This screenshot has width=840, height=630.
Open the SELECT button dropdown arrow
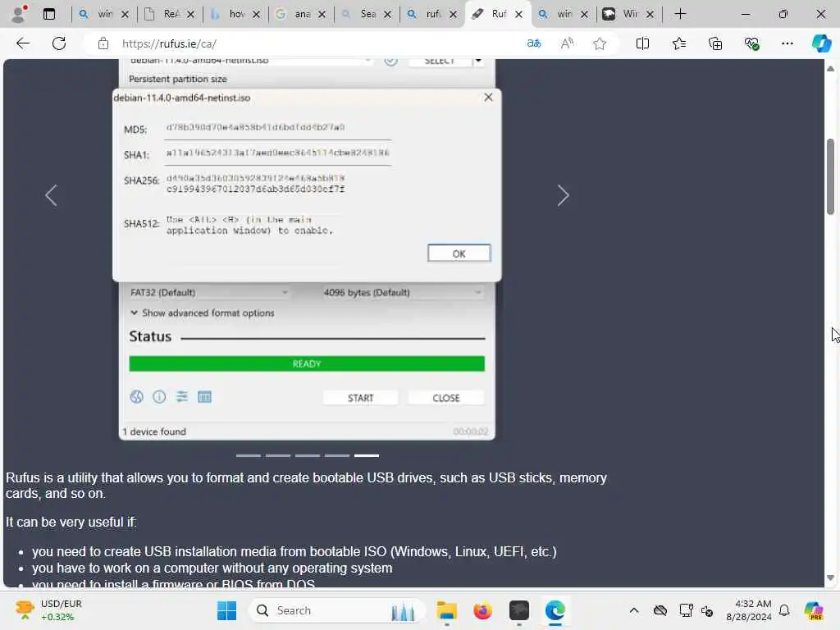478,61
